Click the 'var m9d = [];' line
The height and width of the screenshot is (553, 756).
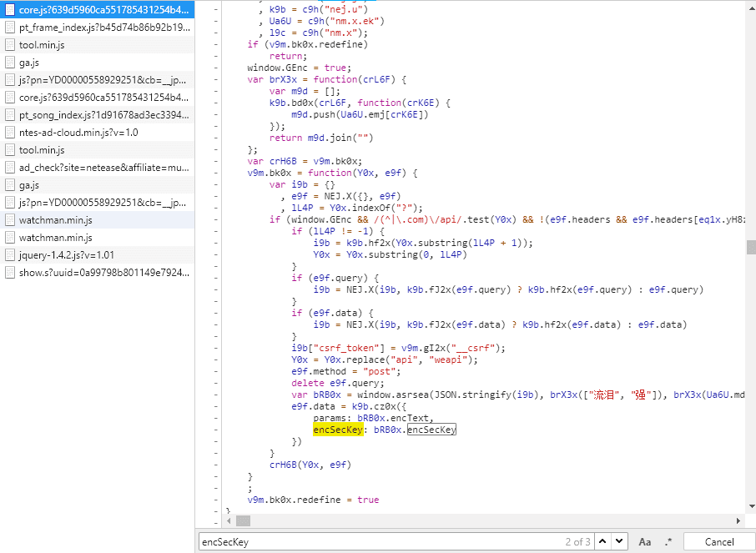305,91
